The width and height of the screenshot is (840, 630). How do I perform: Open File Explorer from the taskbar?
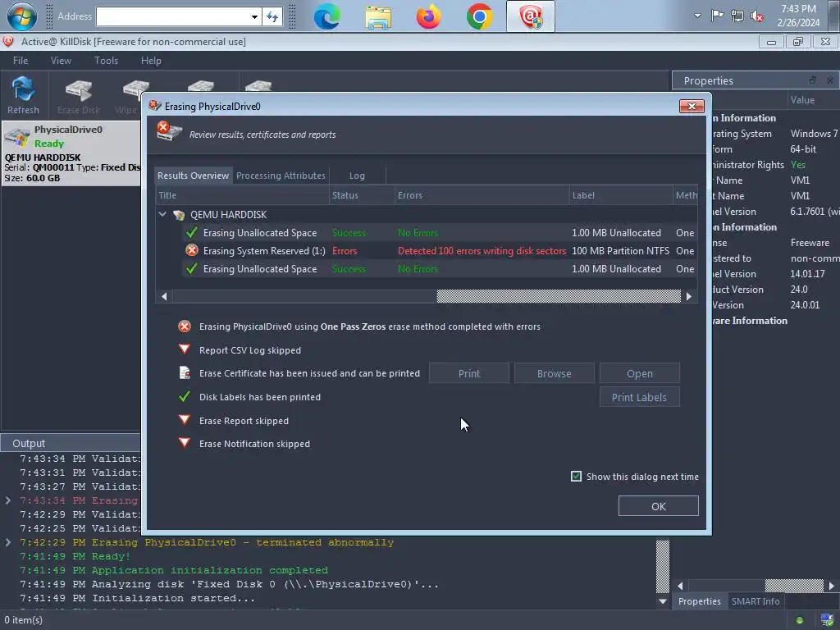[x=378, y=16]
